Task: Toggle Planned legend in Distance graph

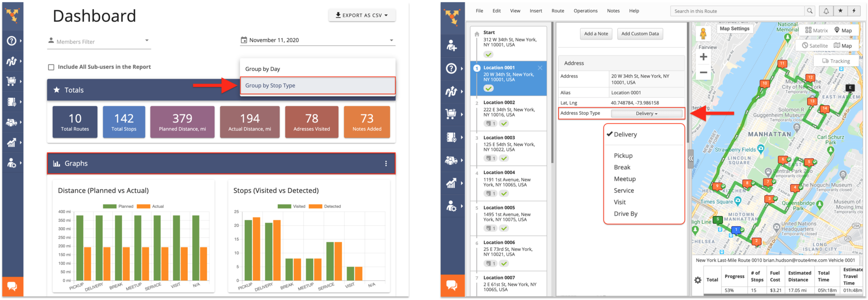Action: click(118, 206)
